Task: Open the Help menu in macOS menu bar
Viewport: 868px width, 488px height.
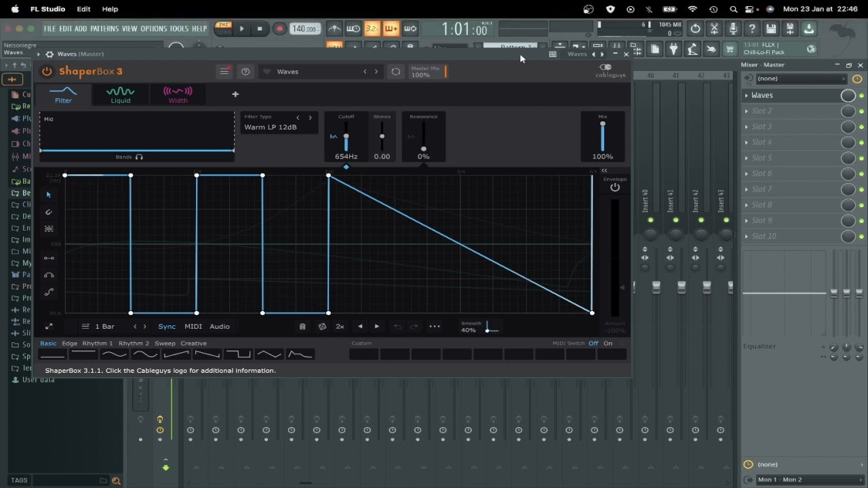Action: (x=110, y=9)
